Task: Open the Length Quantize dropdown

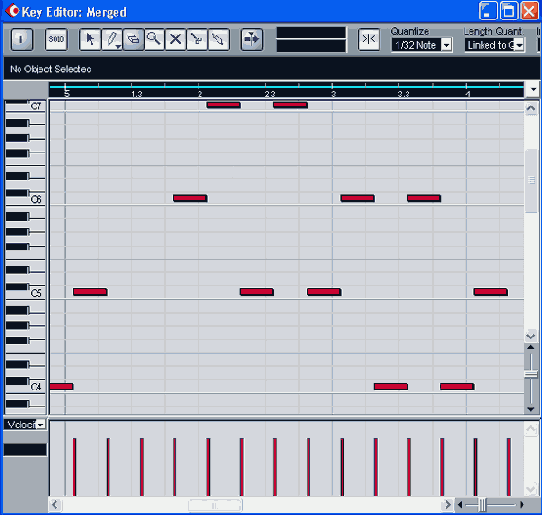Action: point(519,45)
